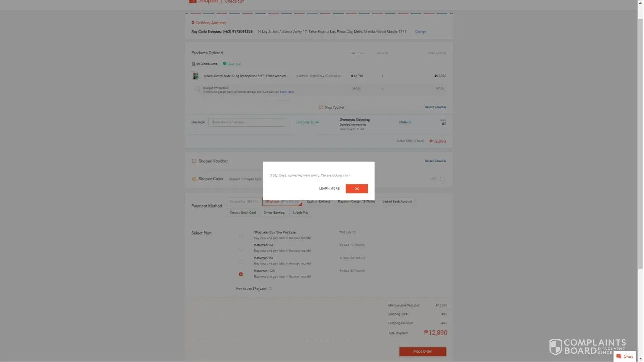Screen dimensions: 644x362
Task: Click the Shopee logo icon
Action: pyautogui.click(x=193, y=1)
